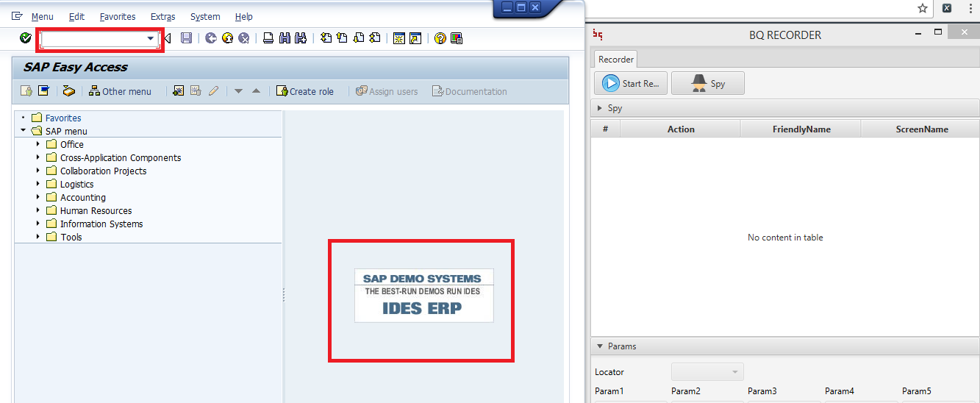Click the Generate Shortcut icon
Screen dimensions: 980x403
point(415,38)
